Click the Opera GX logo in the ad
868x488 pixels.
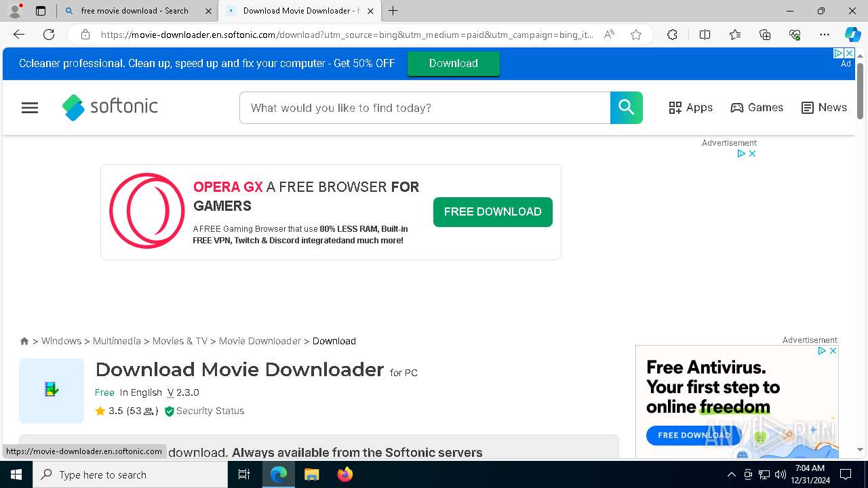(147, 211)
